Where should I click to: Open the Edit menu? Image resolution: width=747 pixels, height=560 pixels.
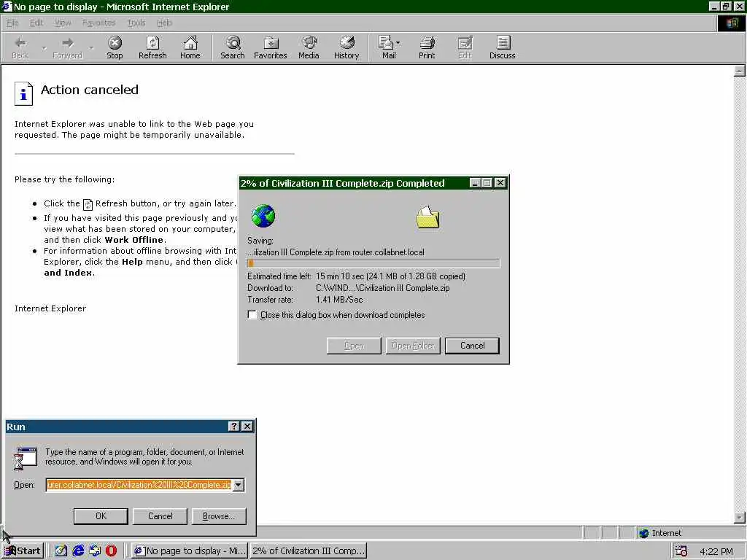click(36, 23)
